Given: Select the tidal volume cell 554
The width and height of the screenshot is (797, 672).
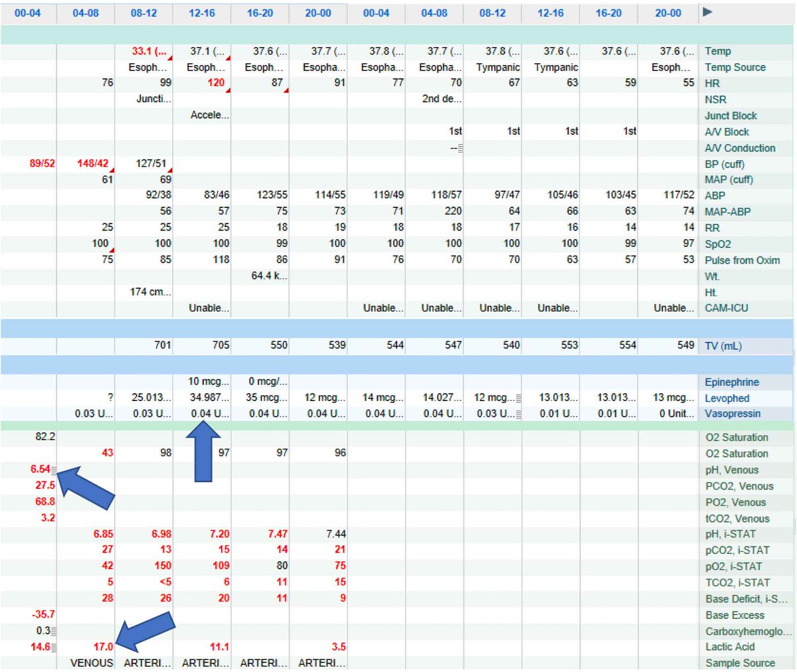Looking at the screenshot, I should [x=627, y=345].
